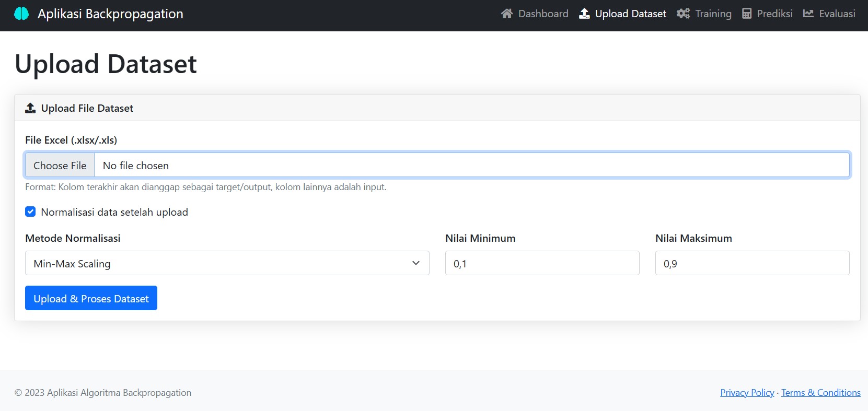
Task: Open the Metode Normalisasi dropdown
Action: [227, 263]
